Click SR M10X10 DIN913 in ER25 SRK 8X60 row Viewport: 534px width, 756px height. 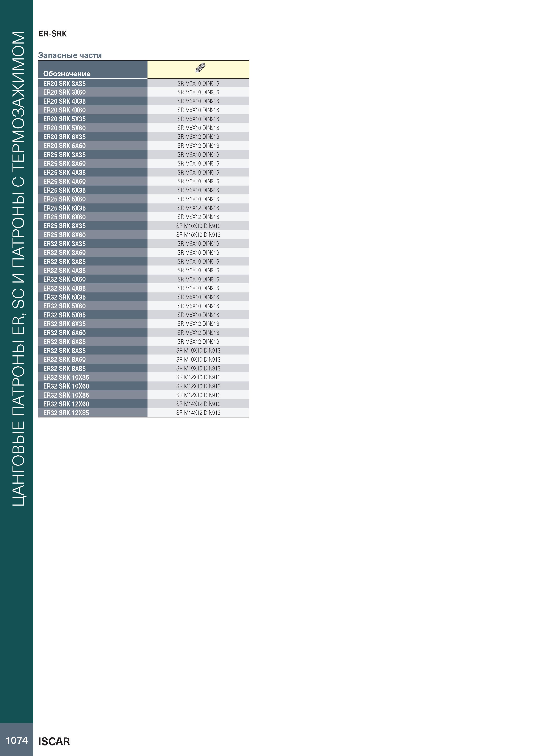click(x=198, y=235)
